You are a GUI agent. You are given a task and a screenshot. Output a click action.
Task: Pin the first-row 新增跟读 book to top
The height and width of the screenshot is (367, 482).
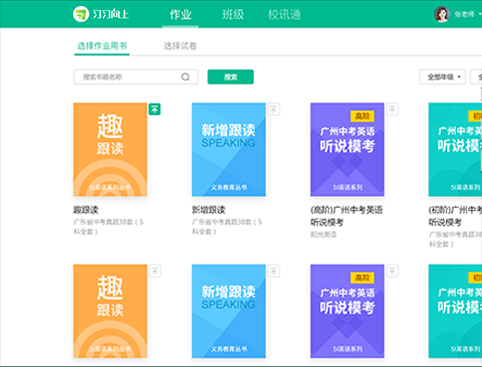[274, 109]
